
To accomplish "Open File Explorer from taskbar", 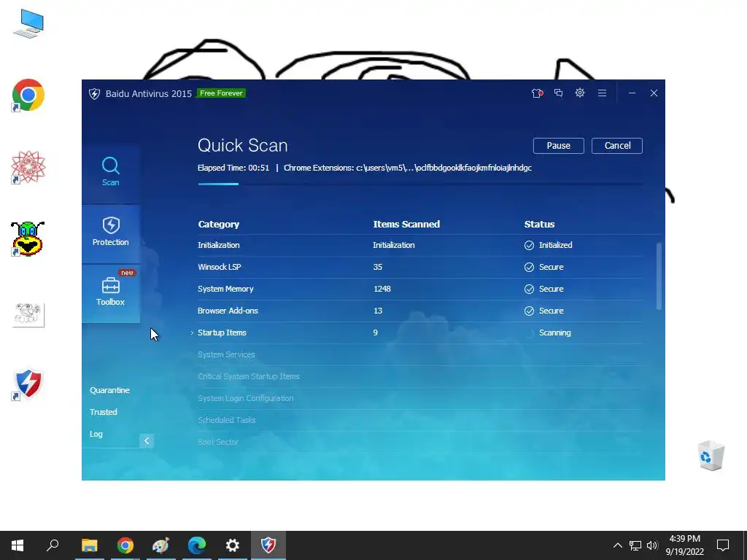I will click(89, 545).
